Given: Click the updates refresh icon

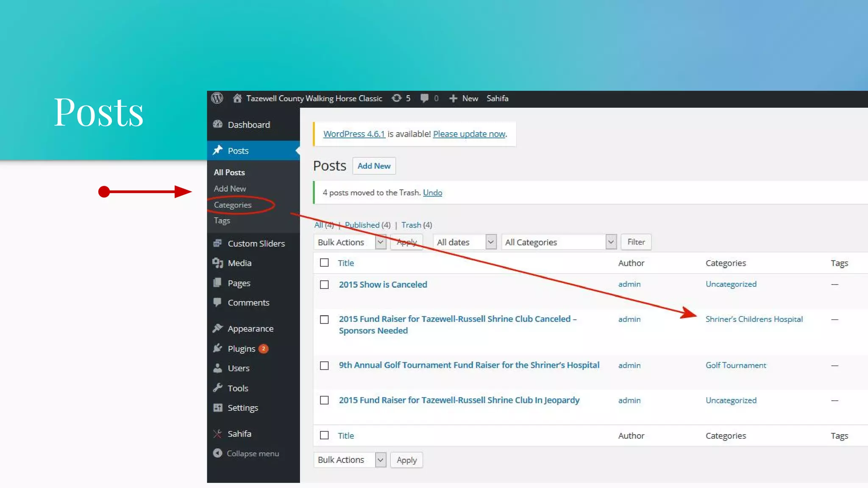Looking at the screenshot, I should [396, 98].
